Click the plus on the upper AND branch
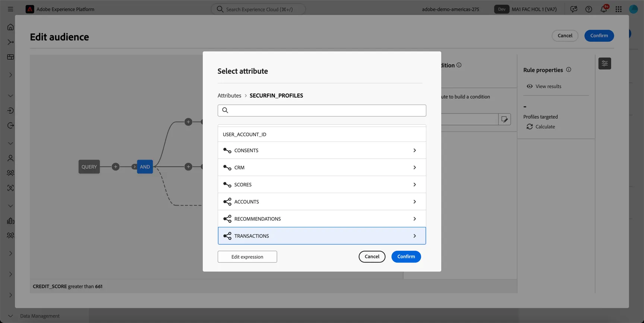Viewport: 644px width, 323px height. [188, 122]
